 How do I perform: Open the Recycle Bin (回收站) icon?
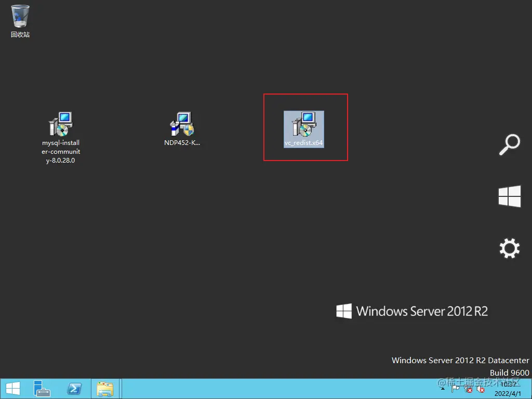20,21
